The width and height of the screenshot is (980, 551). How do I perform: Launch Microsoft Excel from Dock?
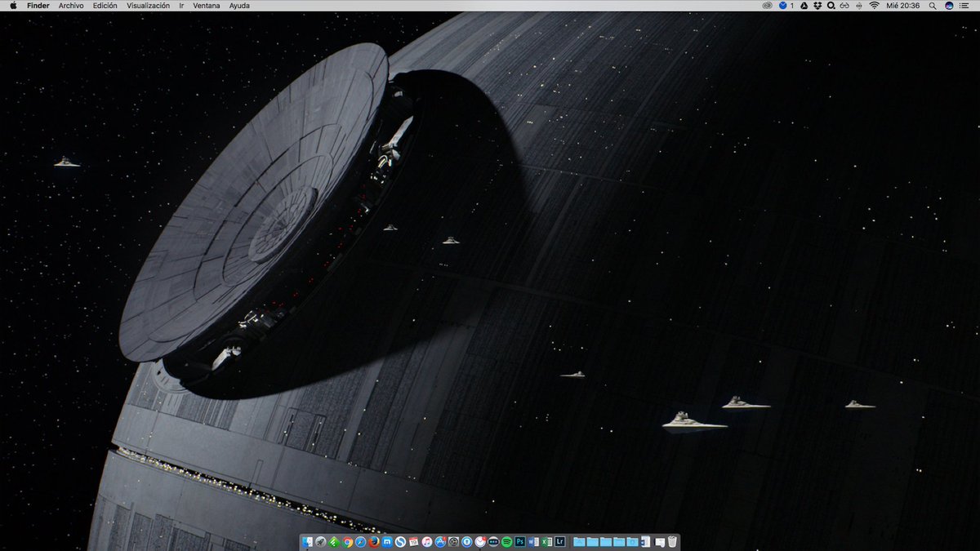tap(546, 542)
